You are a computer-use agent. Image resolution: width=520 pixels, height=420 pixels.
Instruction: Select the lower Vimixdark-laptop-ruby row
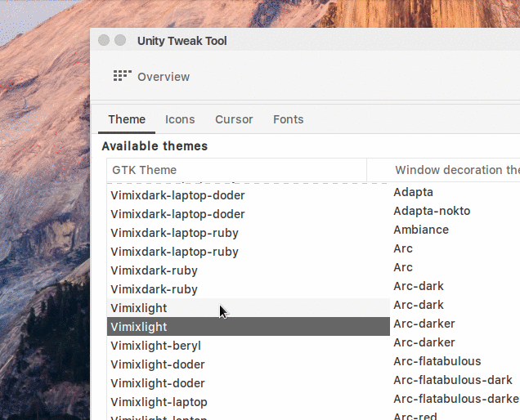pos(249,252)
